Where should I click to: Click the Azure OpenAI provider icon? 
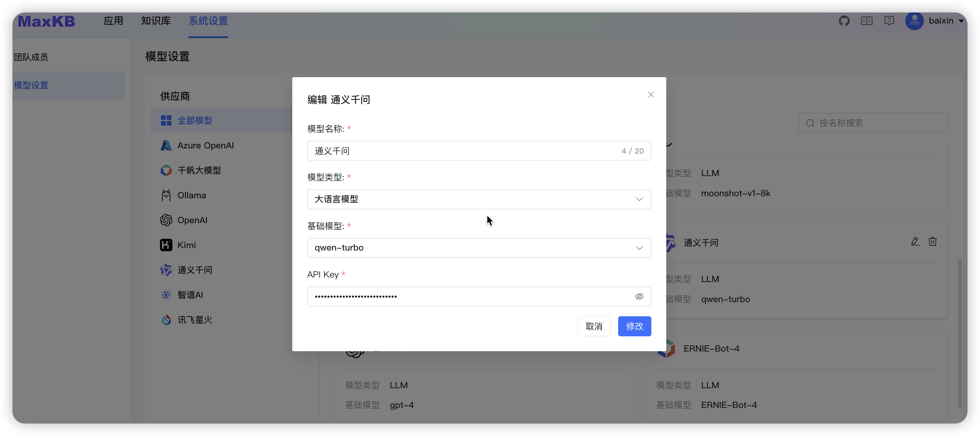coord(165,145)
